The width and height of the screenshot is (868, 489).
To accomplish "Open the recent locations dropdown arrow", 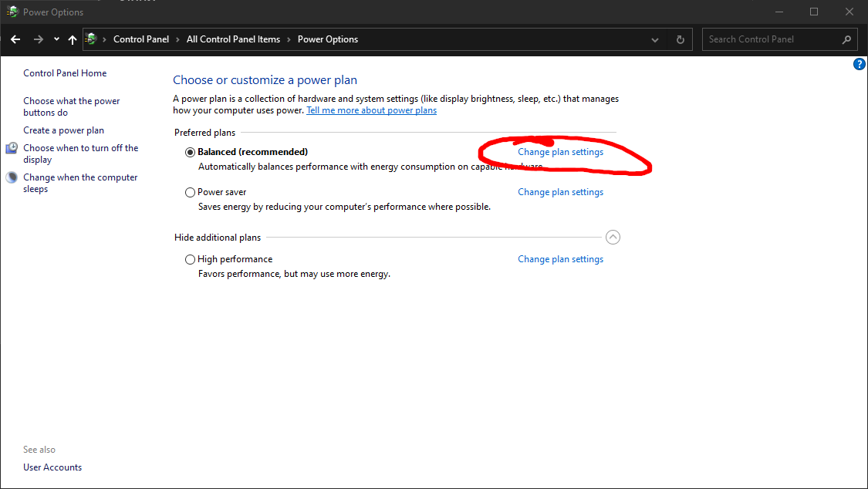I will tap(56, 39).
